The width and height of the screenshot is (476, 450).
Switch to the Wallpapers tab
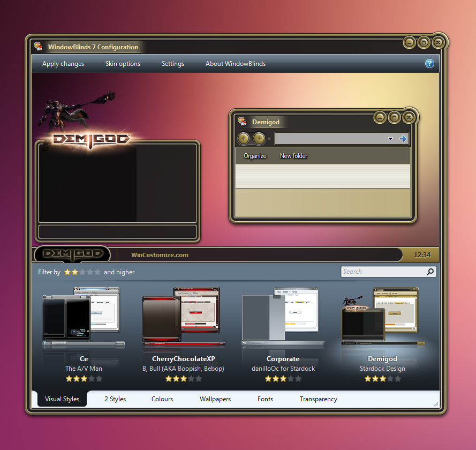pos(215,399)
